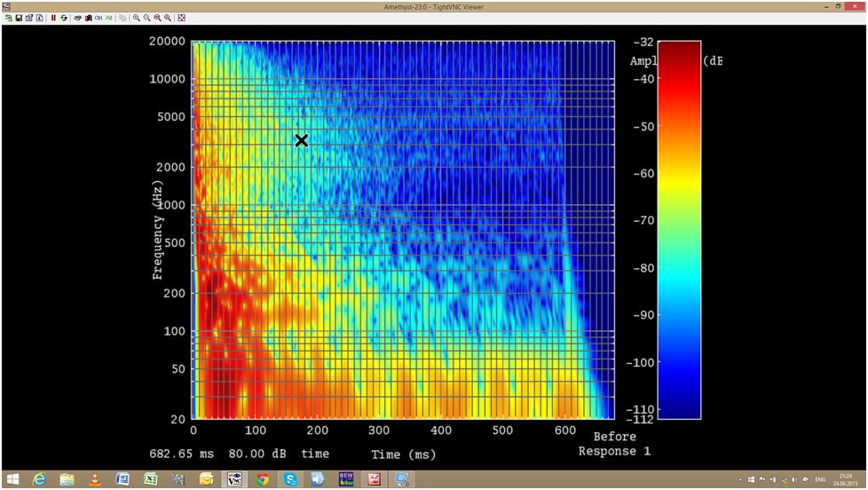Image resolution: width=868 pixels, height=490 pixels.
Task: Refresh the remote screen with green arrows icon
Action: coord(64,18)
